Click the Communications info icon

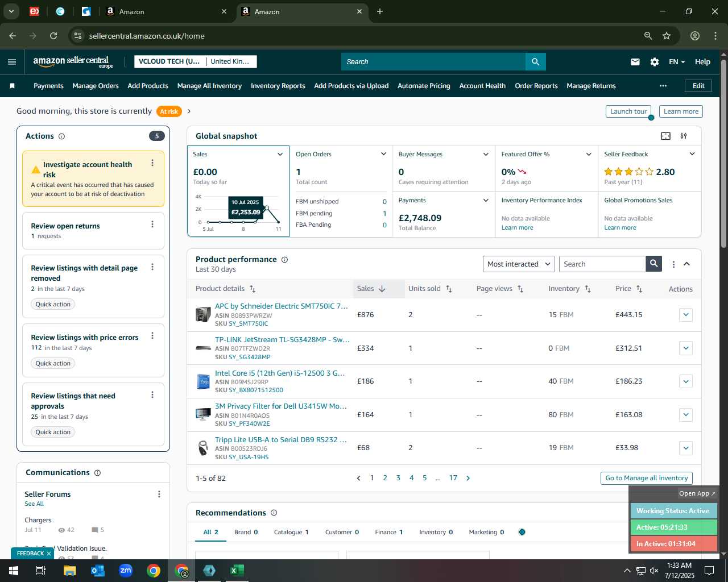(x=97, y=473)
